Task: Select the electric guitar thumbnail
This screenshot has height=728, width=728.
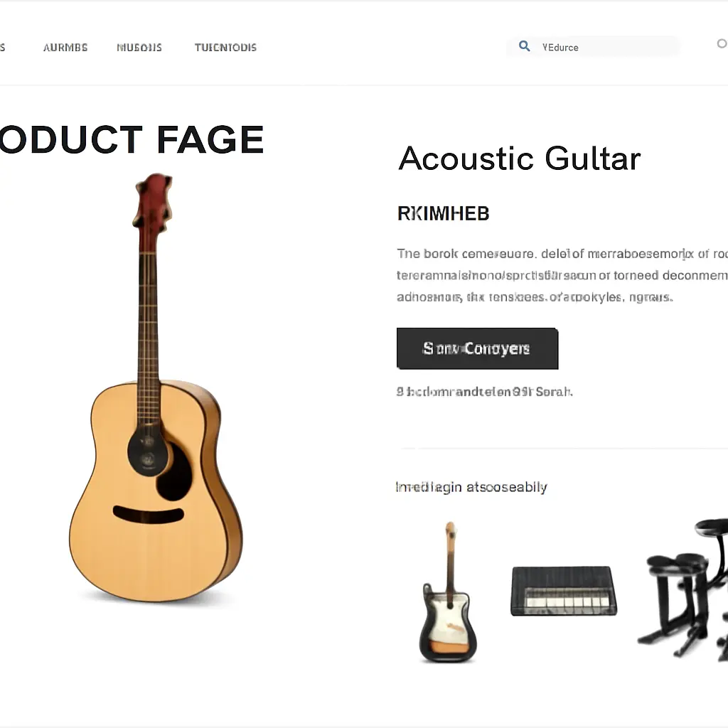Action: tap(448, 592)
